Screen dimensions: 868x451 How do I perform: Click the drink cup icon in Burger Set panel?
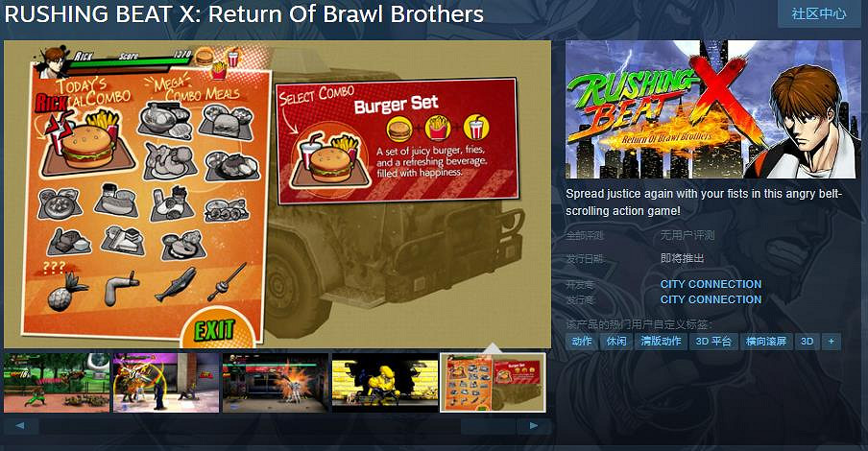(476, 127)
